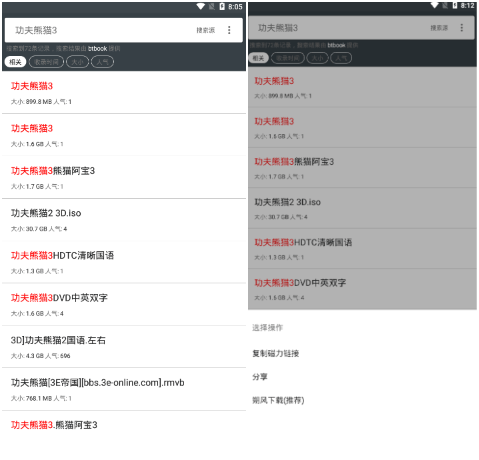This screenshot has height=460, width=479.
Task: Select the dimmed 相关 chip on right screen
Action: (258, 58)
